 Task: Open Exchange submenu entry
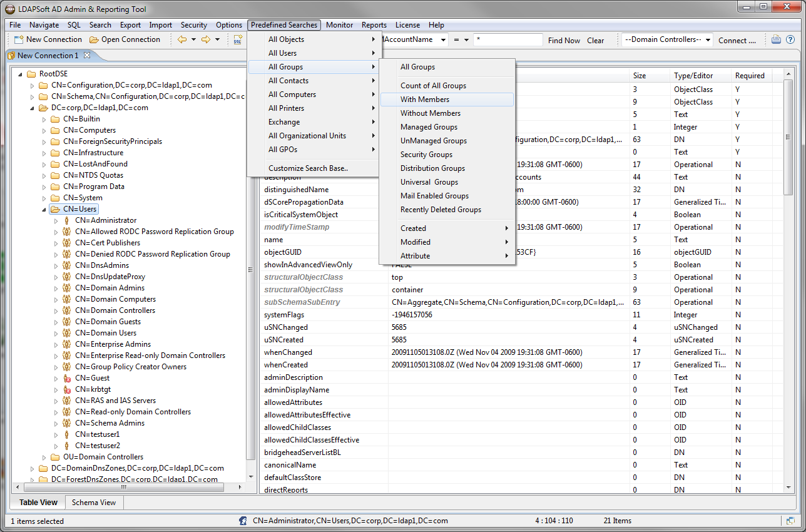coord(314,122)
